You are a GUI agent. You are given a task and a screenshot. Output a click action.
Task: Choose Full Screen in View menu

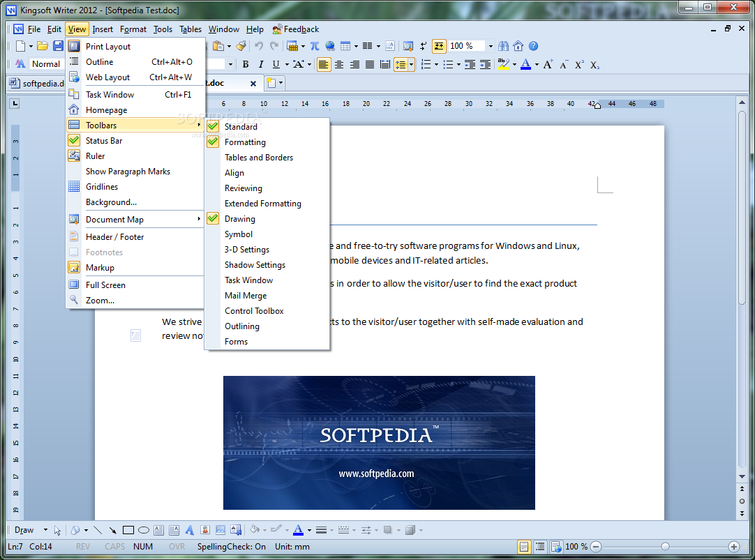pyautogui.click(x=135, y=285)
